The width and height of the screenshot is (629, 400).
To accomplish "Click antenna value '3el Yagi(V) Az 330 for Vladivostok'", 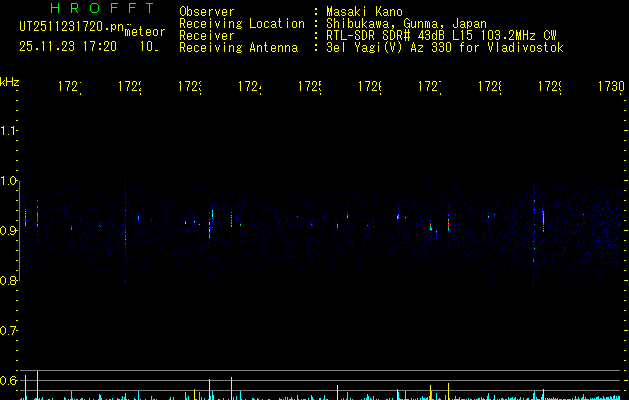I will tap(445, 48).
